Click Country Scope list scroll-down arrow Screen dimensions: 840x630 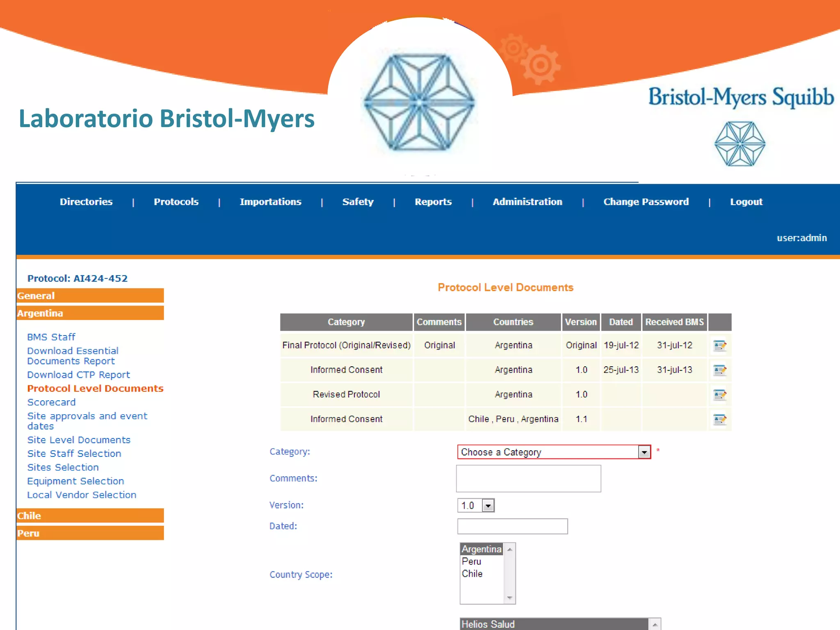[509, 598]
